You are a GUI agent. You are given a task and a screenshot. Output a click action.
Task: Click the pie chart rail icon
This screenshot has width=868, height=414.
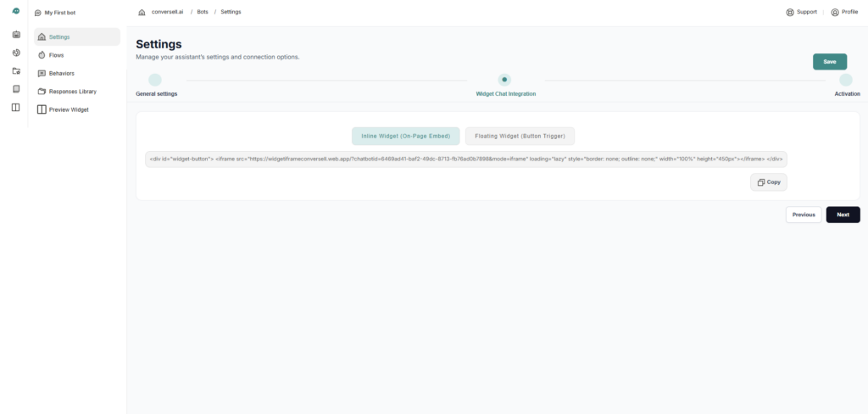point(15,53)
